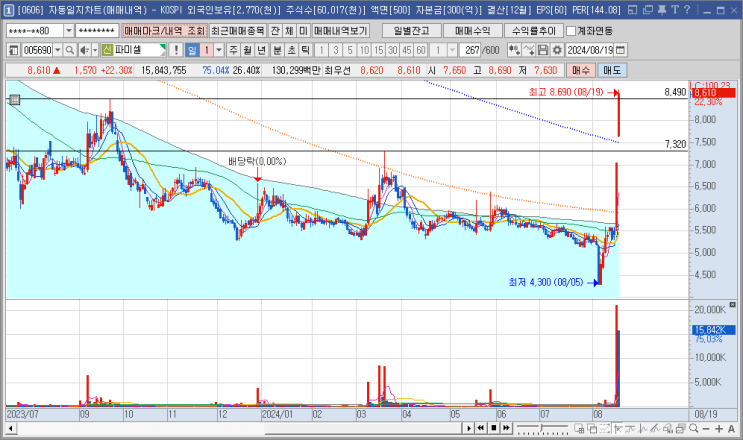Click the date field 2024/08/19
The height and width of the screenshot is (440, 743).
(x=590, y=50)
